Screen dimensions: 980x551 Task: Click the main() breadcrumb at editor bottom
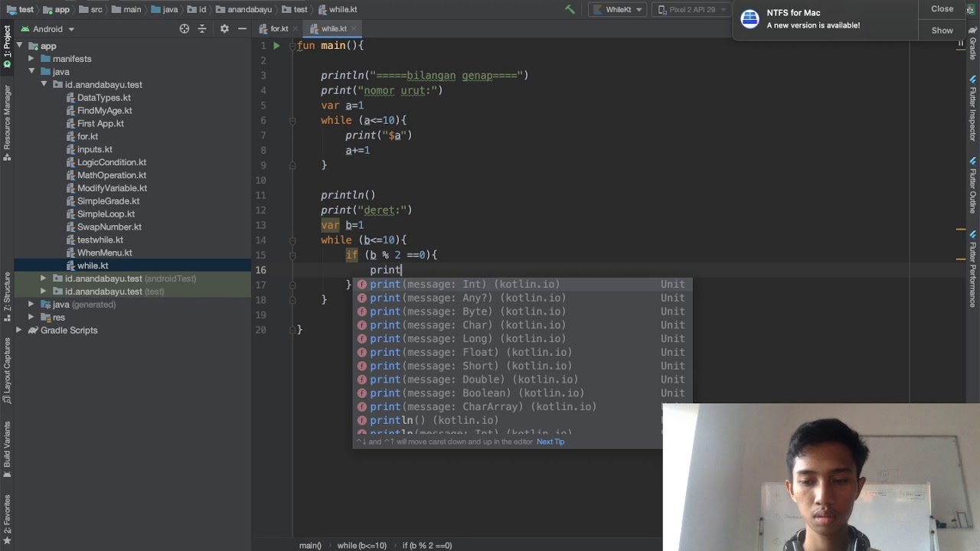tap(310, 546)
